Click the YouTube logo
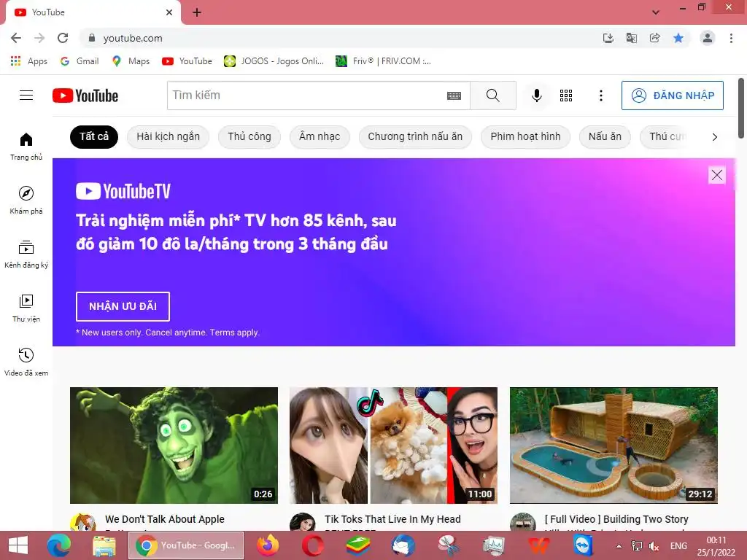747x560 pixels. click(85, 96)
